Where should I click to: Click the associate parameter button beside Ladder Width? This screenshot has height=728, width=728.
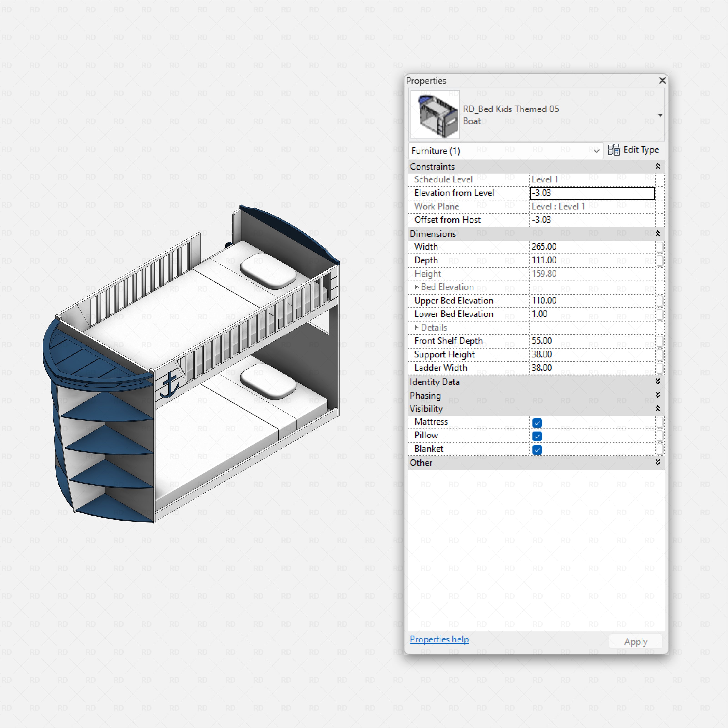point(660,368)
